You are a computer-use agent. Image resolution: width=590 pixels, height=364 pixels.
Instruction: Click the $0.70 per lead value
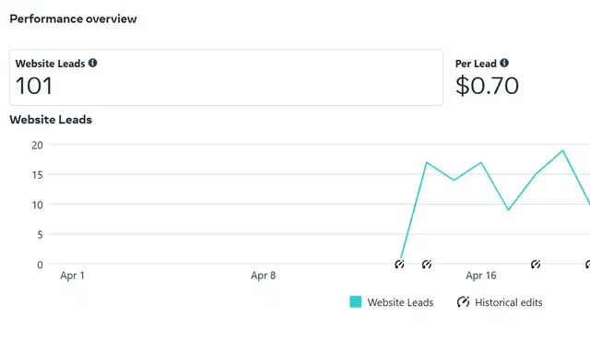click(x=487, y=86)
